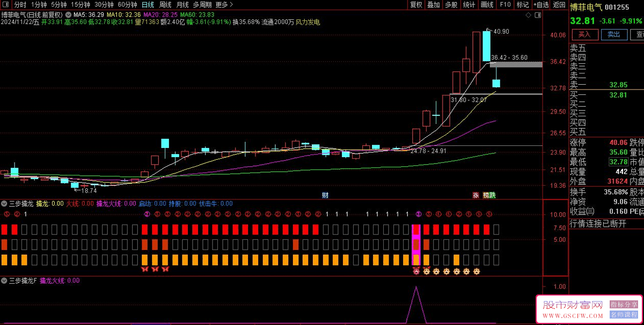Click the 跌 marker icon under chart
Image resolution: width=644 pixels, height=325 pixels.
tap(492, 195)
